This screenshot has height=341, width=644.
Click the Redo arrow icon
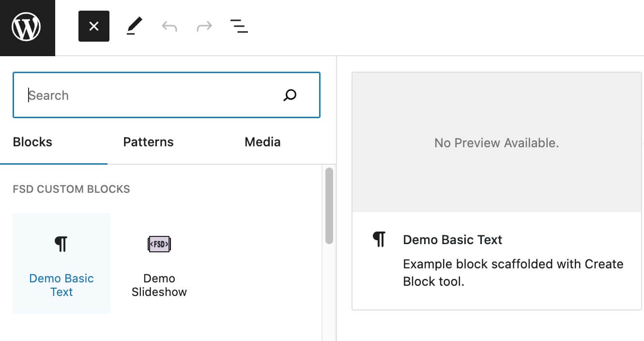point(204,26)
